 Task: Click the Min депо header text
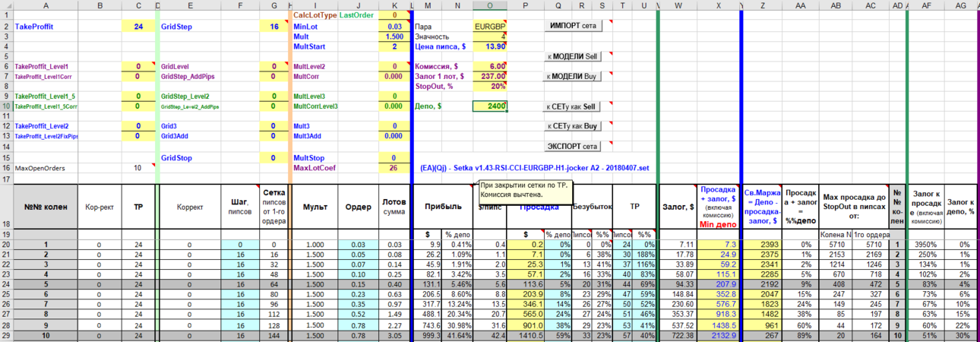(718, 225)
